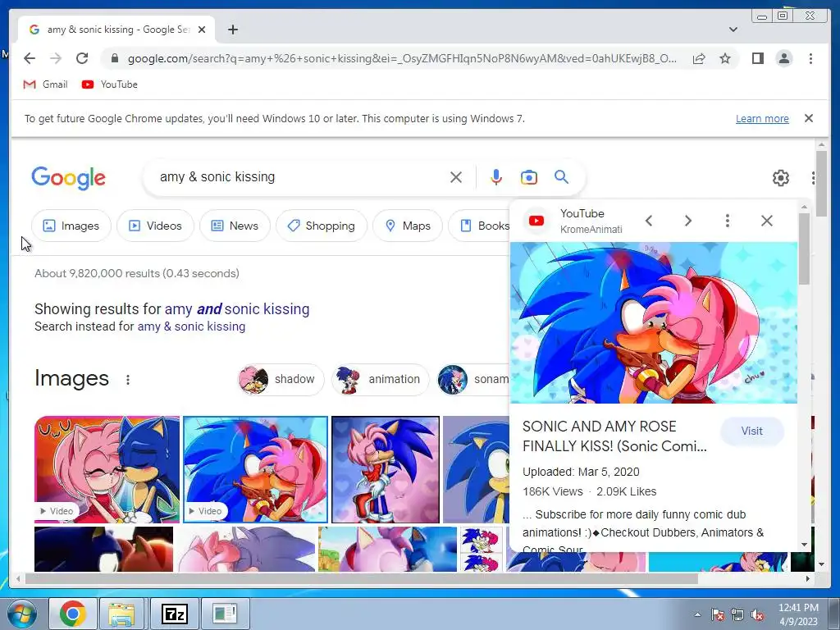Screen dimensions: 840x630
Task: Open preview panel three-dot options
Action: pyautogui.click(x=727, y=221)
